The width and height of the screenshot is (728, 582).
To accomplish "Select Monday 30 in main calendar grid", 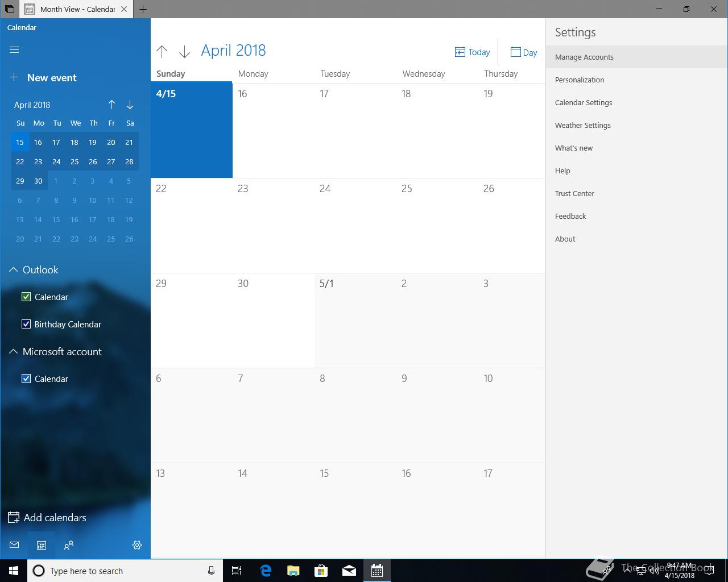I will coord(274,321).
